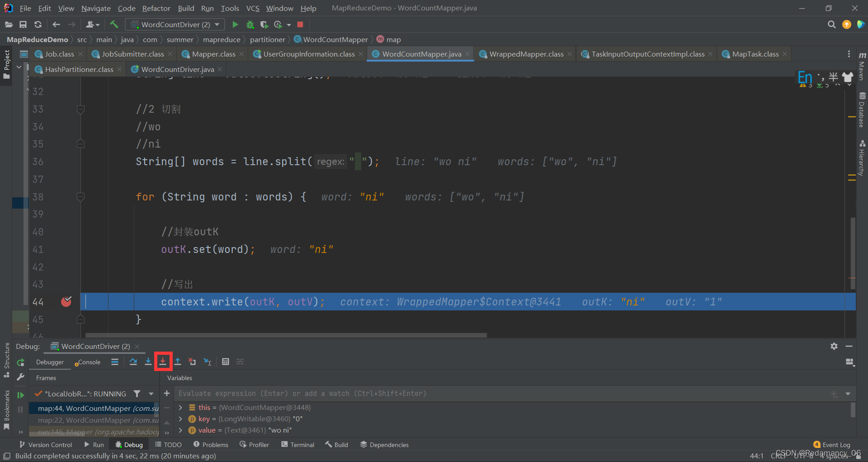The height and width of the screenshot is (462, 868).
Task: Click the Evaluate Expression calculator icon
Action: tap(226, 362)
